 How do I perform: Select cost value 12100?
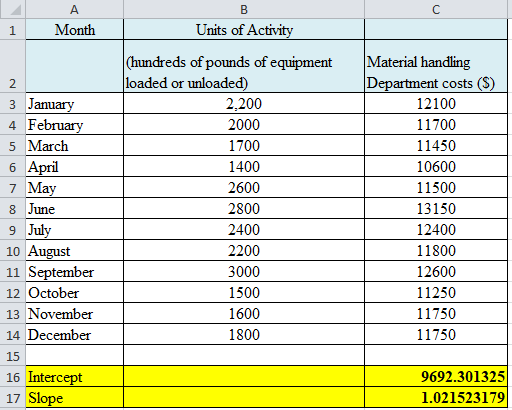(436, 104)
